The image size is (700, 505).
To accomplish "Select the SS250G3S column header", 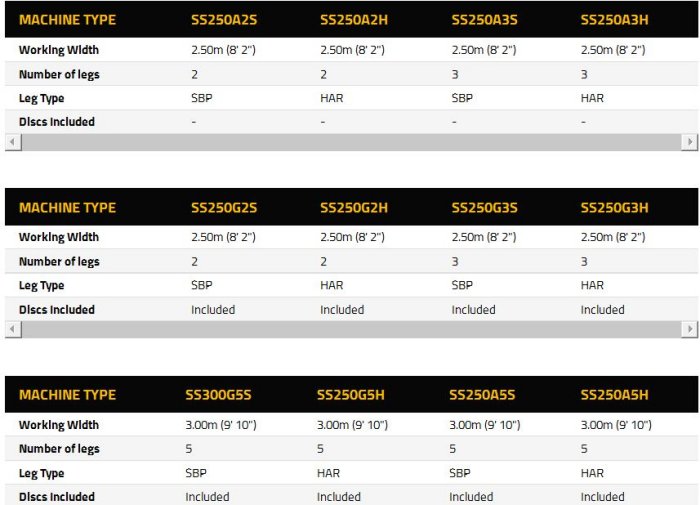I will tap(484, 208).
